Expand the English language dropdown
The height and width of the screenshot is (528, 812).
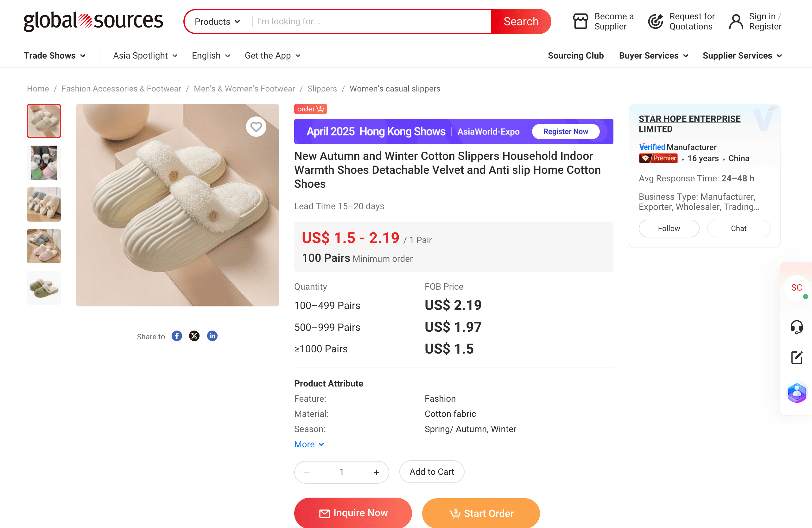(x=211, y=56)
